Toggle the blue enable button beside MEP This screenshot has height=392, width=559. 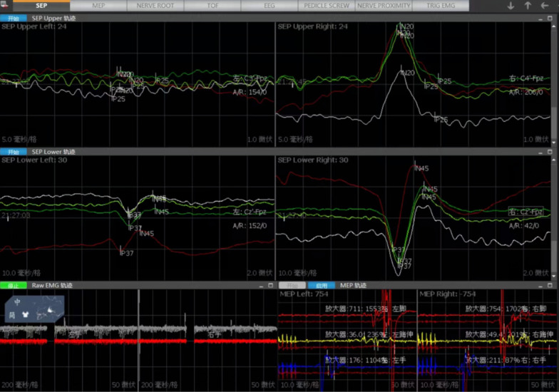pos(322,285)
